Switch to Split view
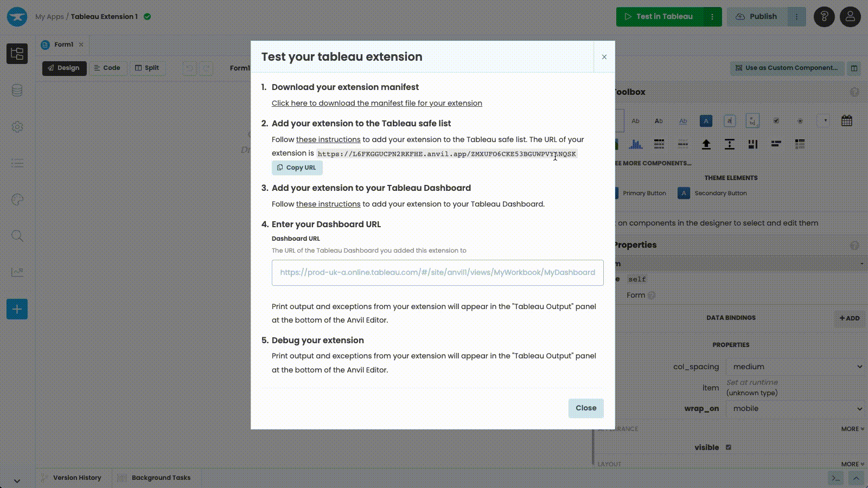868x488 pixels. click(x=147, y=68)
